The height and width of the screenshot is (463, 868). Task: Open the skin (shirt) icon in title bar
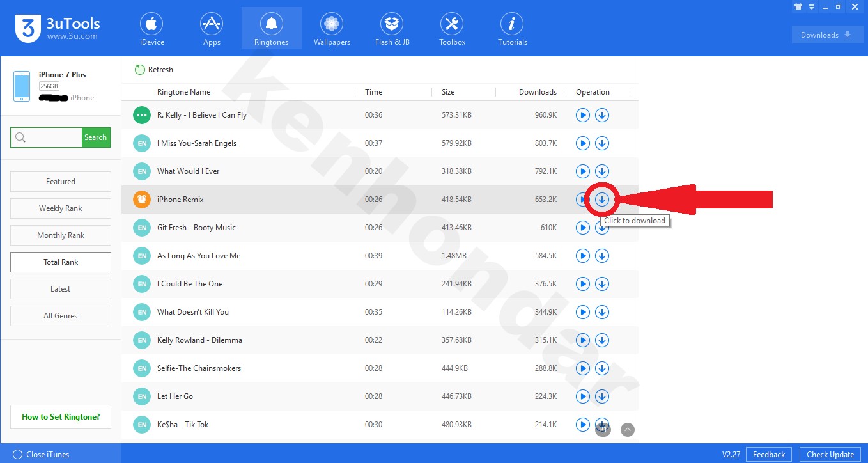click(798, 6)
